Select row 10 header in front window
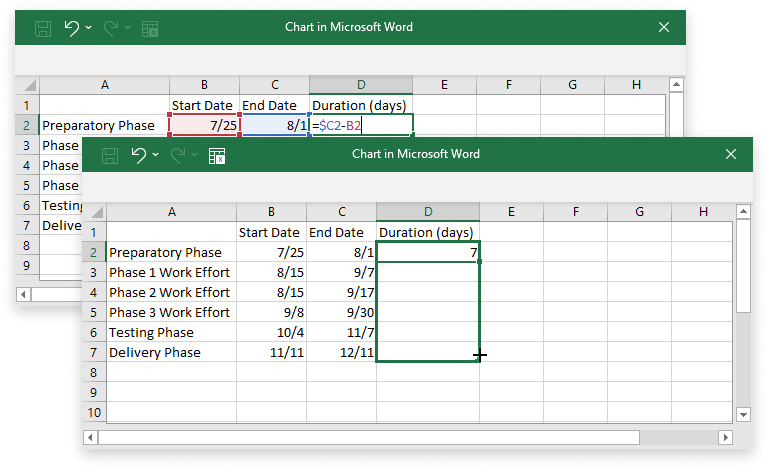 94,413
